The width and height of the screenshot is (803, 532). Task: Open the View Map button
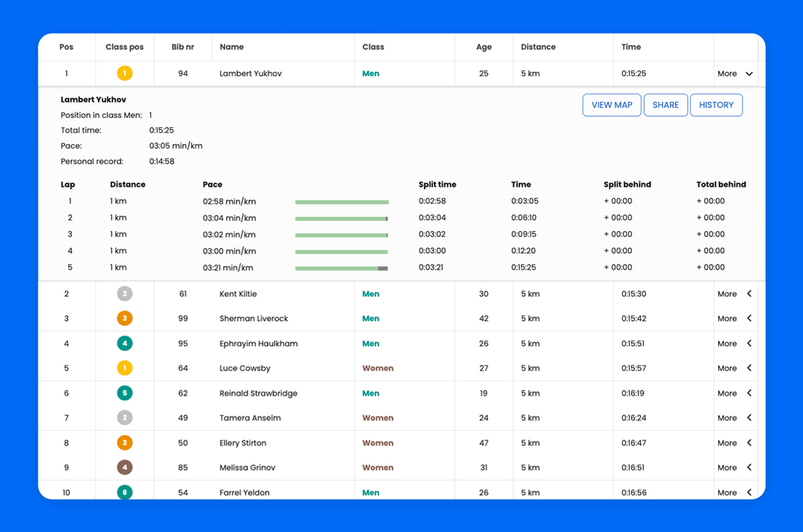pyautogui.click(x=611, y=105)
